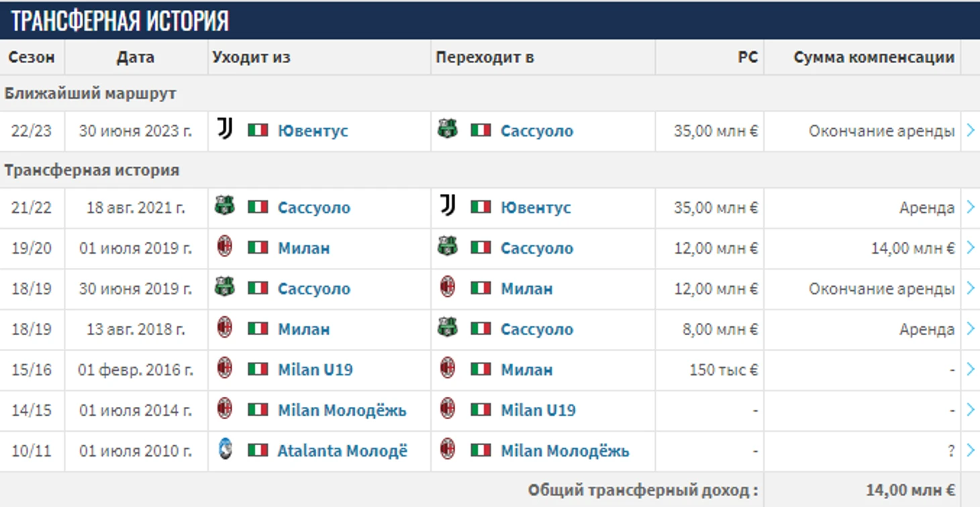Open Сассуоло link in 19/20 destination column
The height and width of the screenshot is (507, 980).
click(x=537, y=248)
